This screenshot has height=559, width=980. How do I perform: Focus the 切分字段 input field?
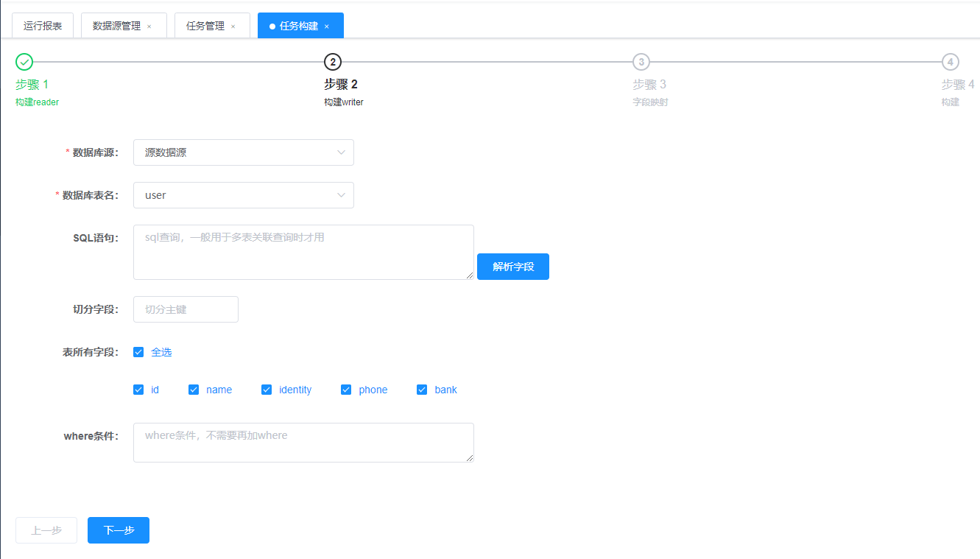pos(186,309)
